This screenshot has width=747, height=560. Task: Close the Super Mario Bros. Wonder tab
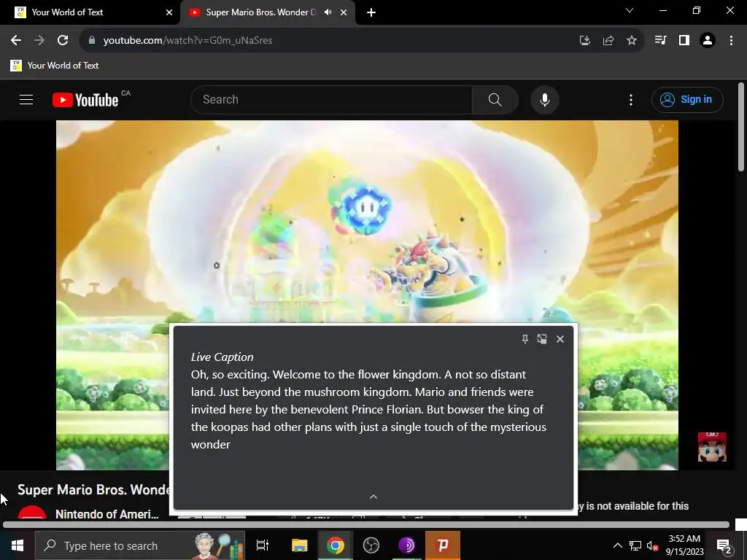(344, 12)
